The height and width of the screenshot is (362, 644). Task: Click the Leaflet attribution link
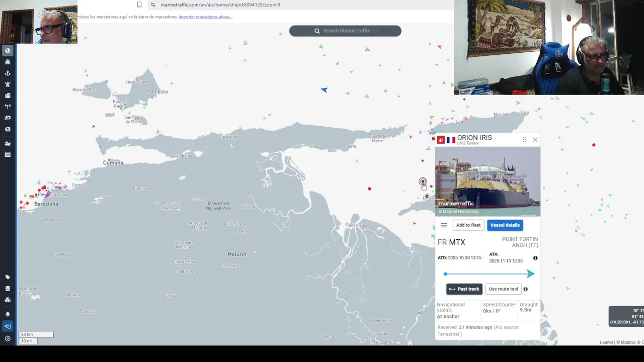[606, 342]
